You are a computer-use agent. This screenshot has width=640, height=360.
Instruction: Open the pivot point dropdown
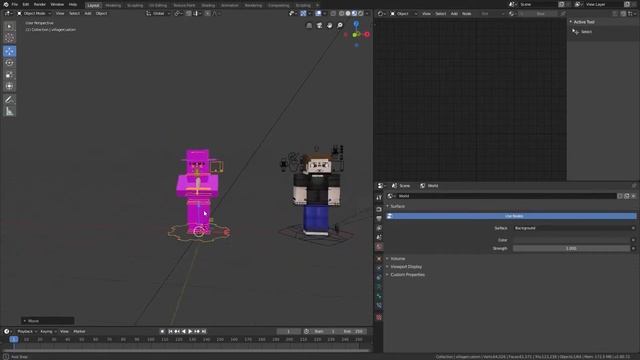point(178,13)
